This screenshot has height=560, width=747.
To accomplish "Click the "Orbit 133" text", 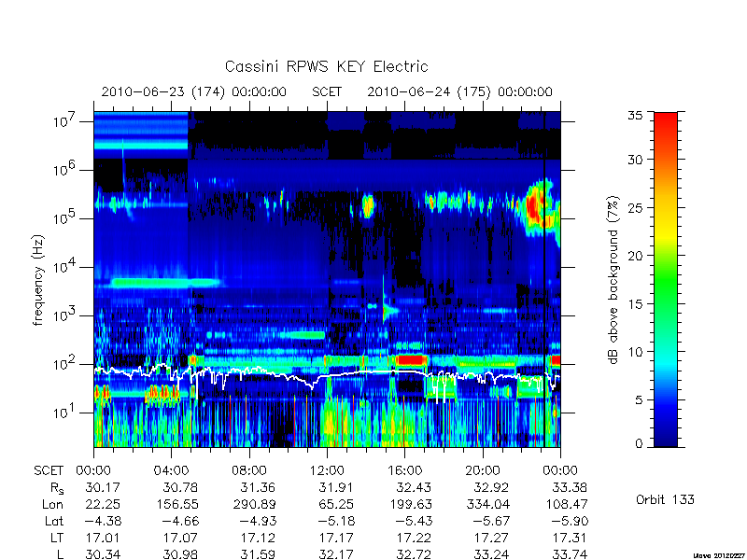I will pyautogui.click(x=665, y=500).
